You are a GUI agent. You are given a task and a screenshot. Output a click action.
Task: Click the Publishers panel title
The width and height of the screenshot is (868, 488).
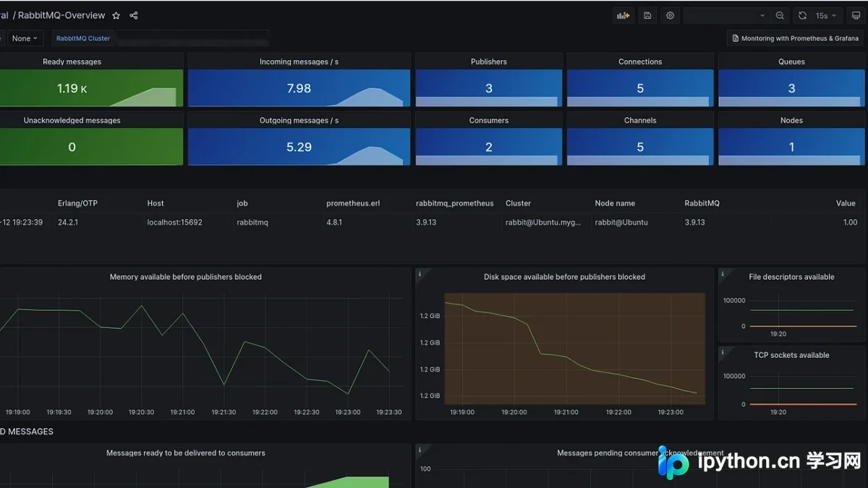[489, 61]
